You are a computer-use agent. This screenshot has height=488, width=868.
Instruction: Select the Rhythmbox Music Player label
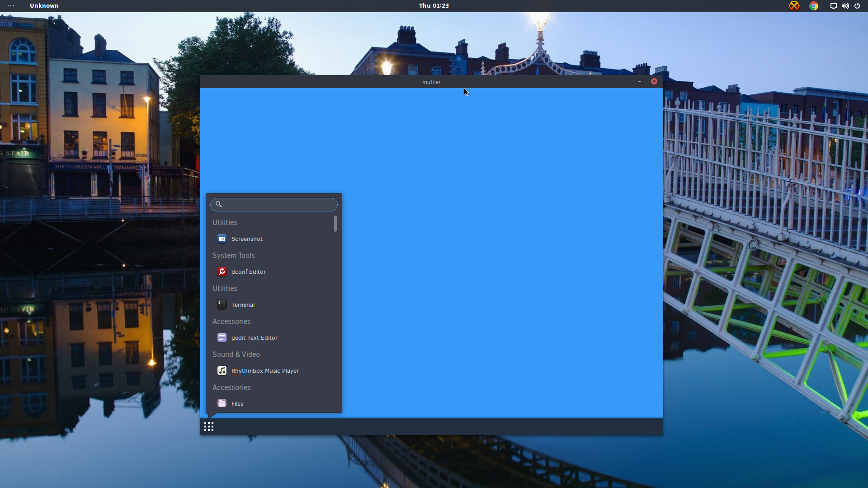click(265, 371)
